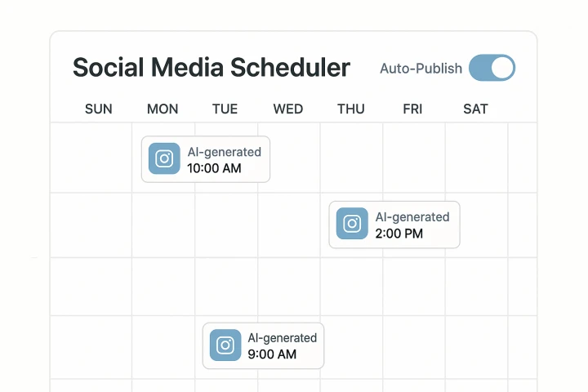The width and height of the screenshot is (588, 392).
Task: Click Instagram icon on 10:00 AM post
Action: 164,158
